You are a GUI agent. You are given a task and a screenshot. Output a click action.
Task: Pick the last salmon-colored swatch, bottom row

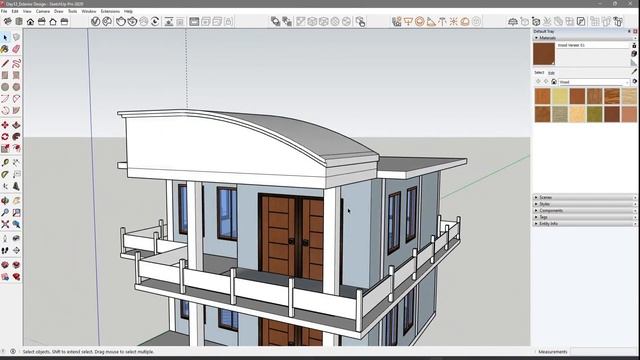[x=629, y=114]
